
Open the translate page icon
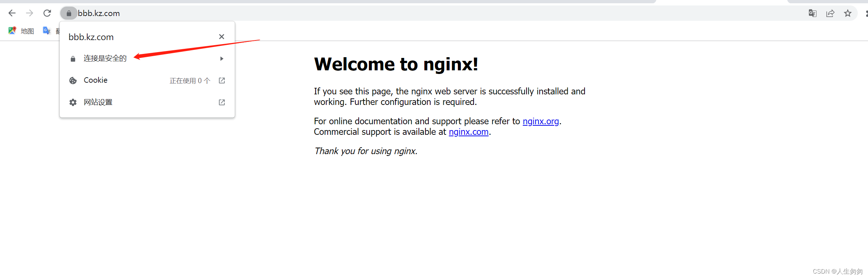pos(813,13)
